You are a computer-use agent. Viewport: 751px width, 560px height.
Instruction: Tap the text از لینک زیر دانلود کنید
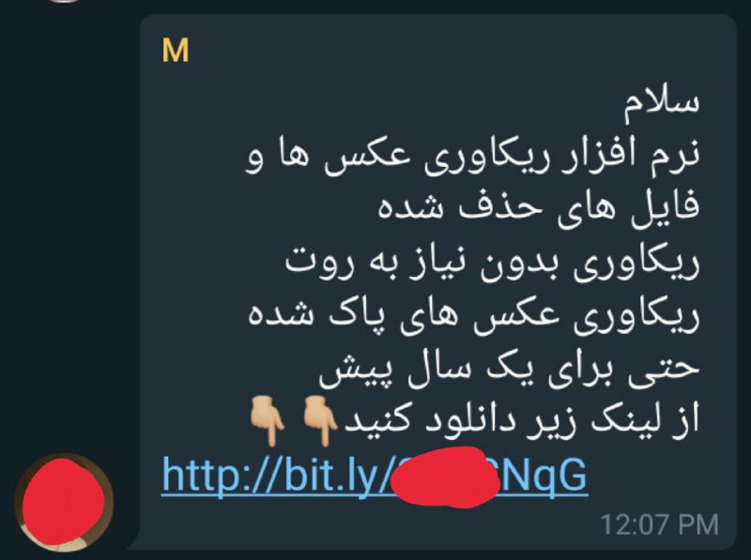(x=522, y=419)
